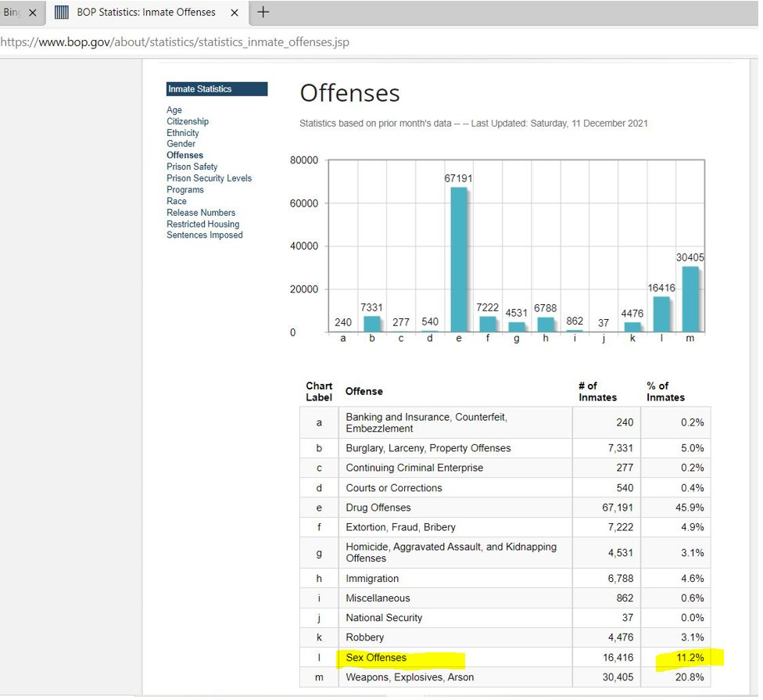Click chart bar h labeled 6788
The height and width of the screenshot is (700, 763).
pos(546,325)
